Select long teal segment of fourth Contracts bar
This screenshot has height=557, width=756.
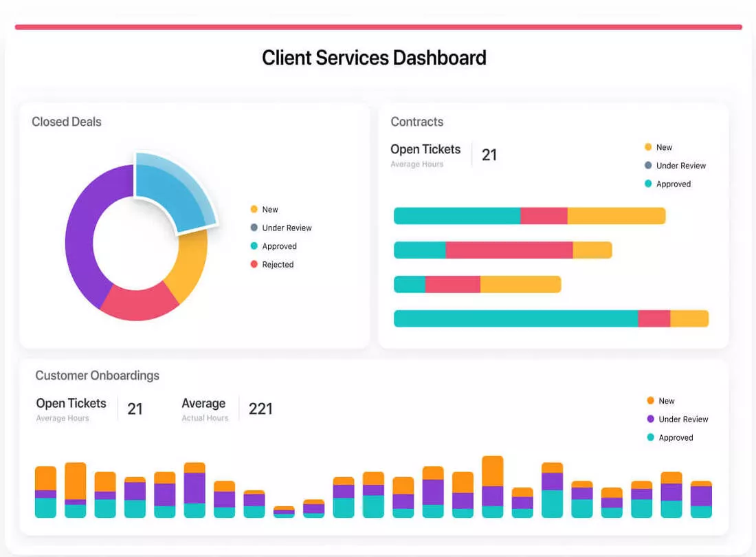click(516, 318)
